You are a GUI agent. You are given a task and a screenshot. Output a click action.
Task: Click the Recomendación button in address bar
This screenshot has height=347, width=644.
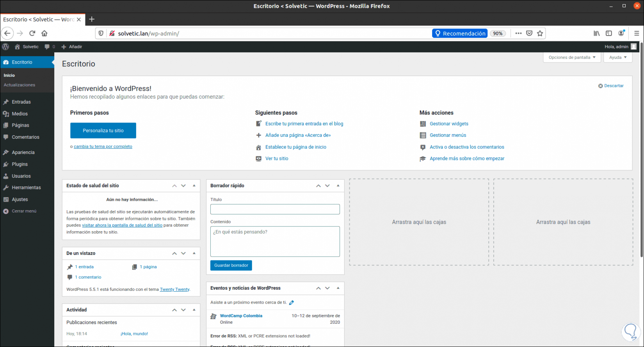[x=460, y=34]
